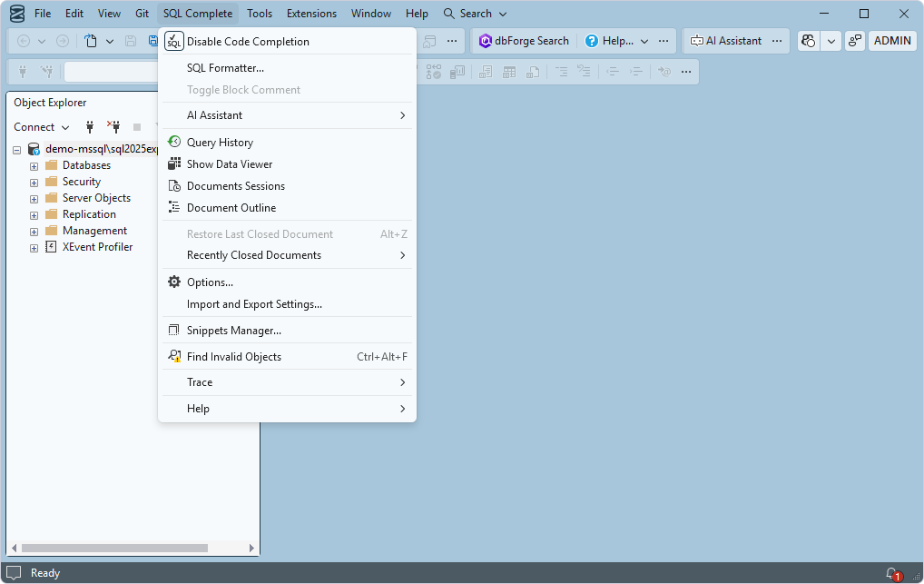Expand the AI Assistant submenu arrow

402,115
